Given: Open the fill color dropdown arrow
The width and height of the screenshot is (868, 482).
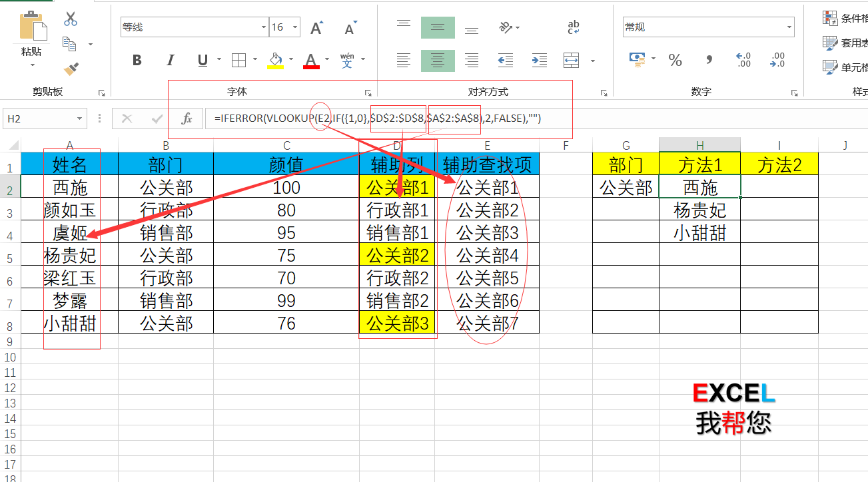Looking at the screenshot, I should tap(290, 61).
